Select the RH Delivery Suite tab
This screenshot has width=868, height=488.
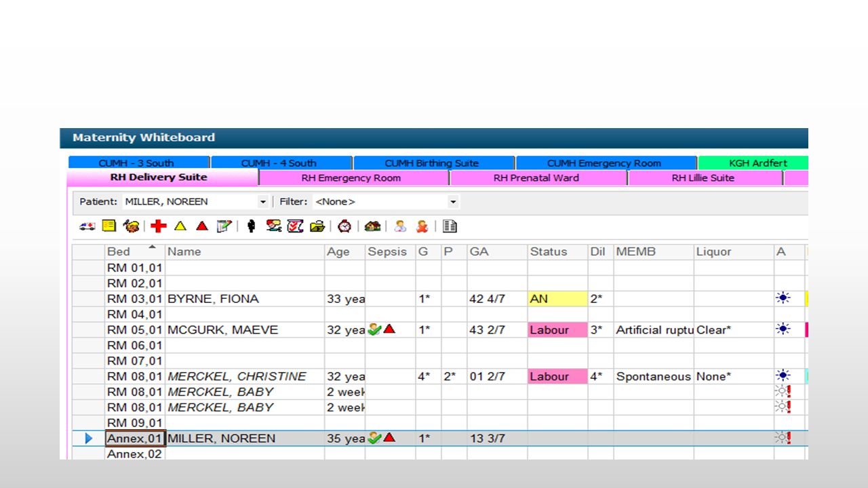[x=163, y=178]
